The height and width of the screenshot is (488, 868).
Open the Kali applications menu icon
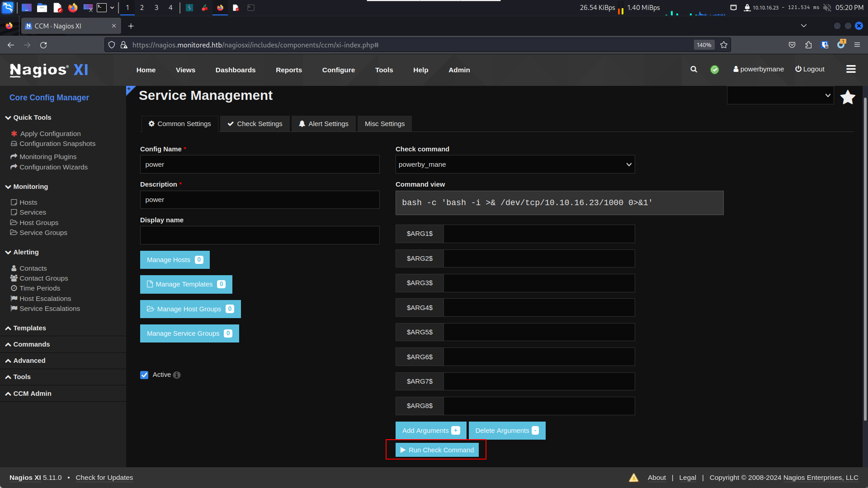tap(8, 7)
